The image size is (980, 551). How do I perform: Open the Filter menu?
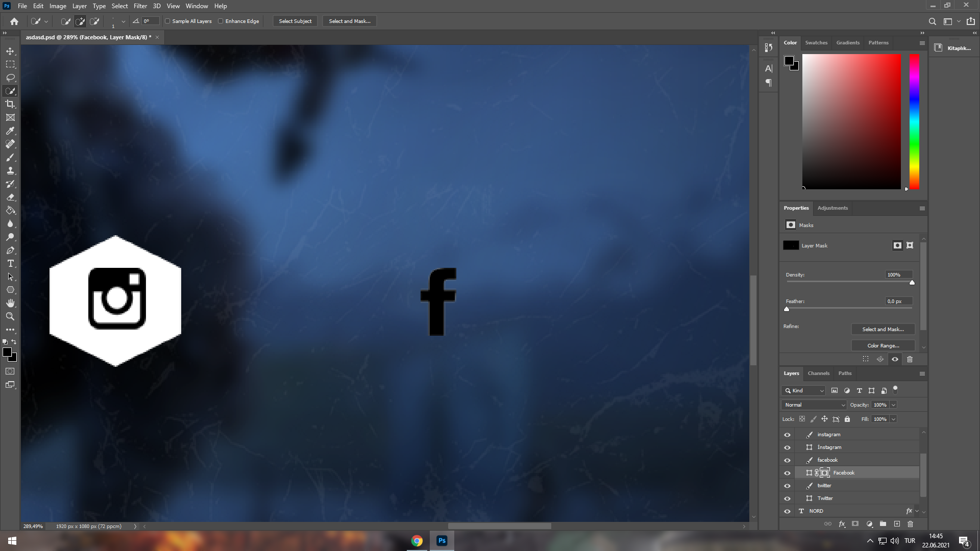pyautogui.click(x=140, y=6)
